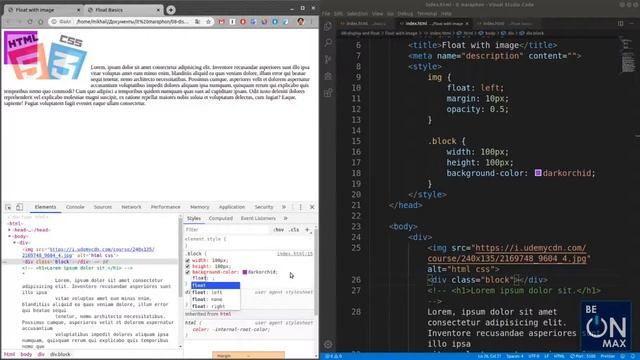Switch to DevTools Performance tab
Image resolution: width=640 pixels, height=360 pixels.
[x=165, y=207]
